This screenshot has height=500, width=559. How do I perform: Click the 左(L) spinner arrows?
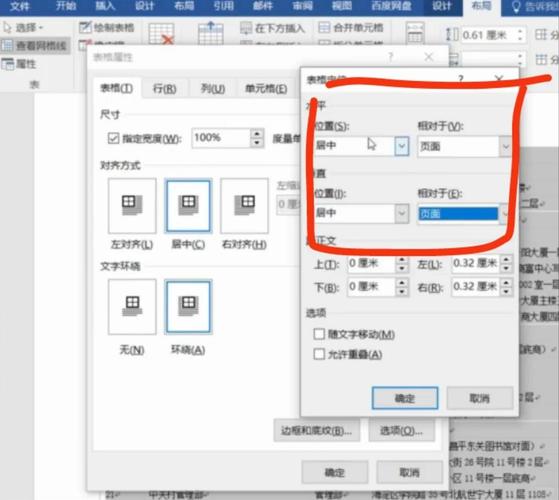(x=506, y=264)
